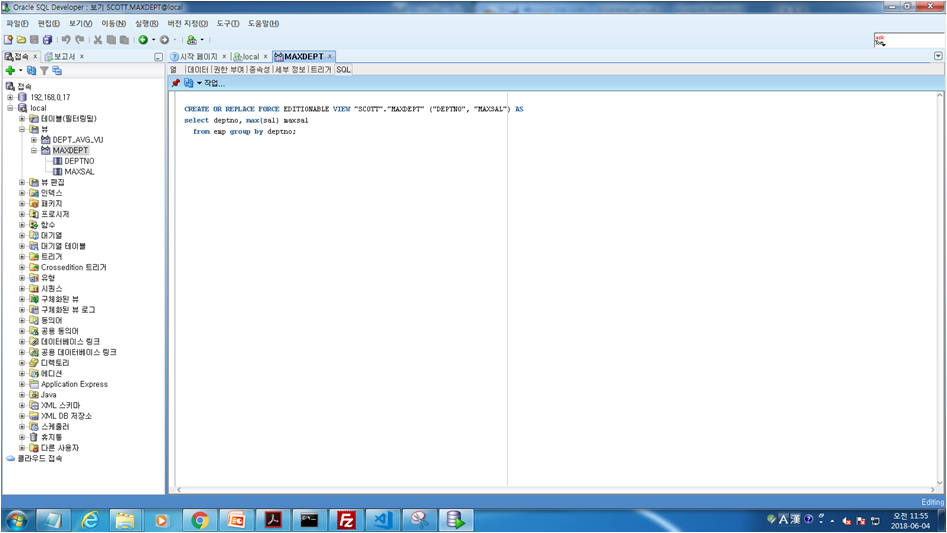Screen dimensions: 947x533
Task: Select the Application Express tree item
Action: pyautogui.click(x=74, y=385)
